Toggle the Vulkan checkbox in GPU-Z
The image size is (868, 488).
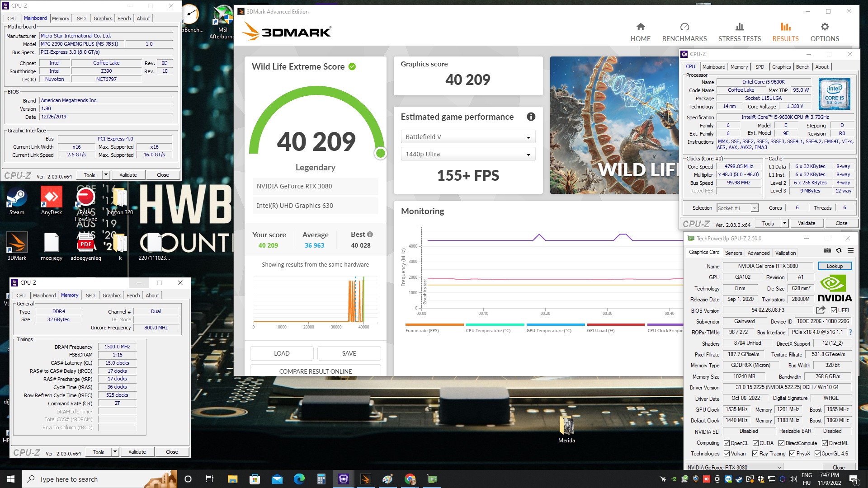(726, 453)
